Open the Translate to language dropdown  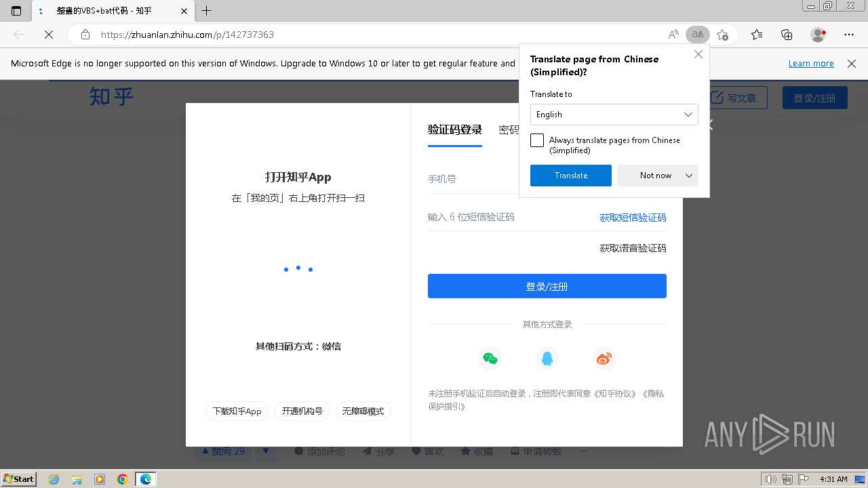point(614,115)
